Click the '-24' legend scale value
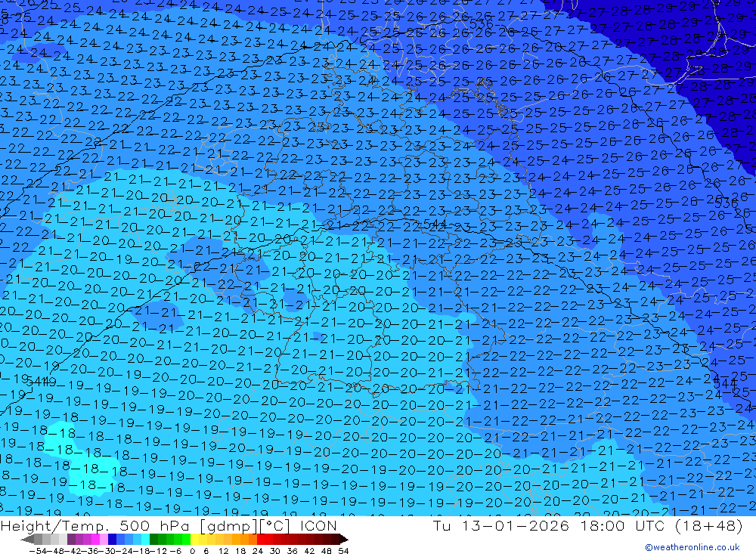Viewport: 756px width, 554px height. click(x=125, y=551)
